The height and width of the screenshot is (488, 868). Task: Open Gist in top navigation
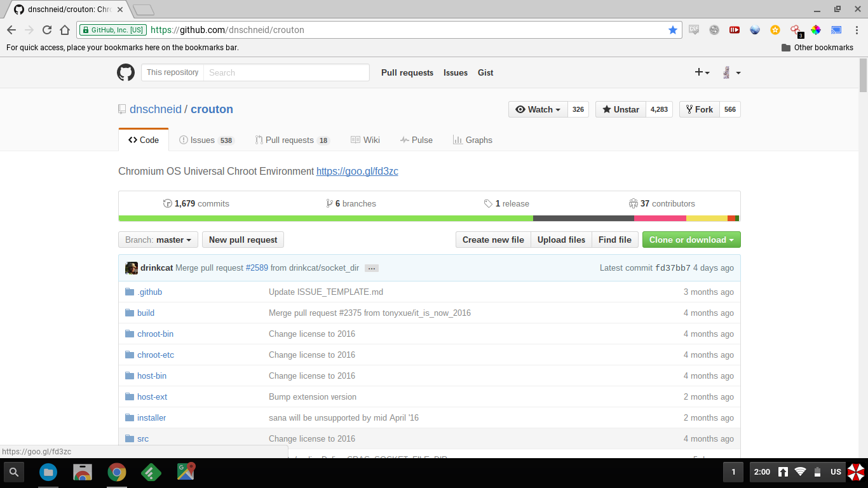485,72
